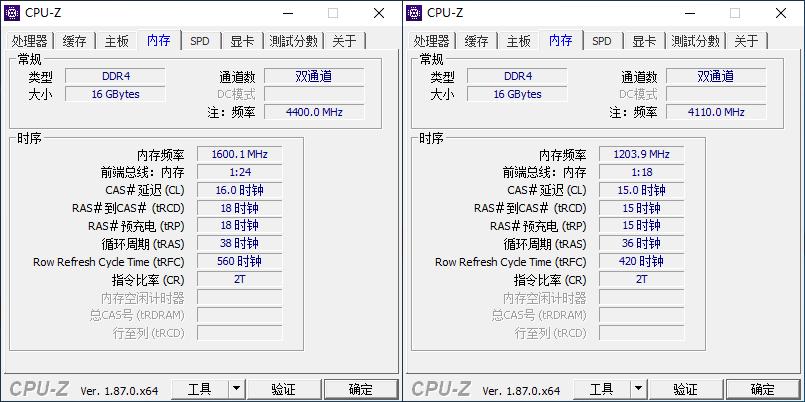Click the 1203.9 MHz memory frequency value
Viewport: 805px width, 402px height.
point(642,154)
